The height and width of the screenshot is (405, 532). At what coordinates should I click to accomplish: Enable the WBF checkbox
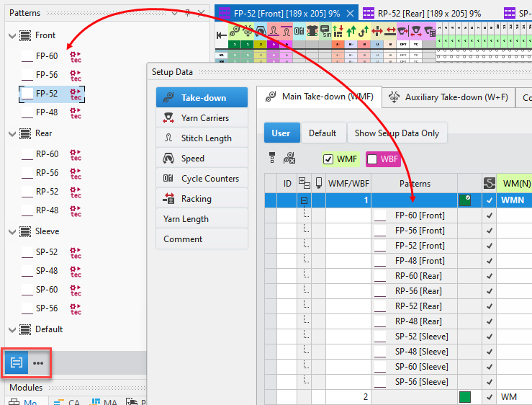(x=373, y=159)
